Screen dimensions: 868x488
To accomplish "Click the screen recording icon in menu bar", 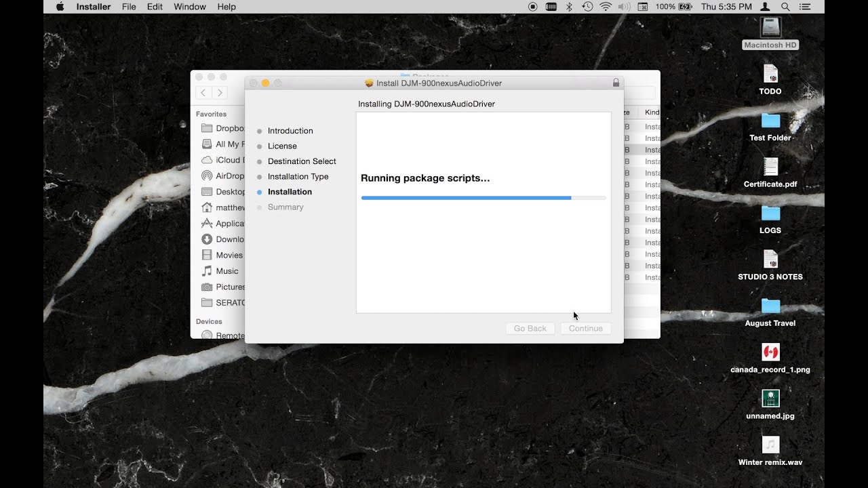I will coord(533,7).
